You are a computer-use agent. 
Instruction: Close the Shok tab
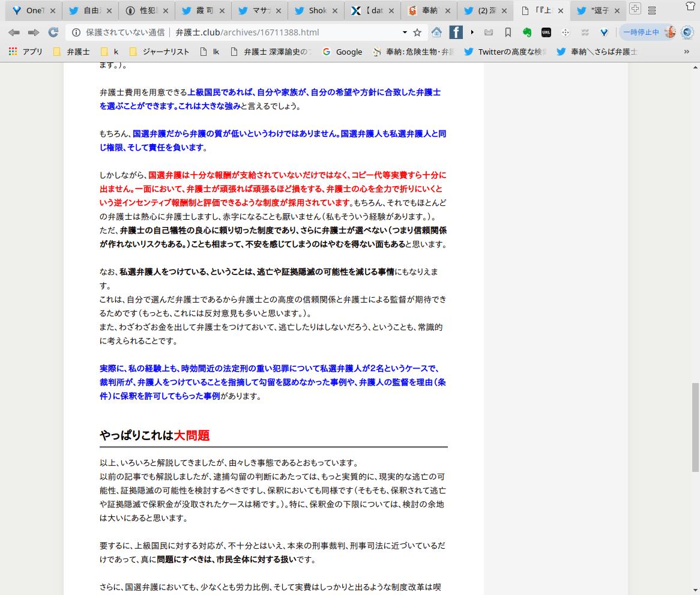tap(335, 11)
